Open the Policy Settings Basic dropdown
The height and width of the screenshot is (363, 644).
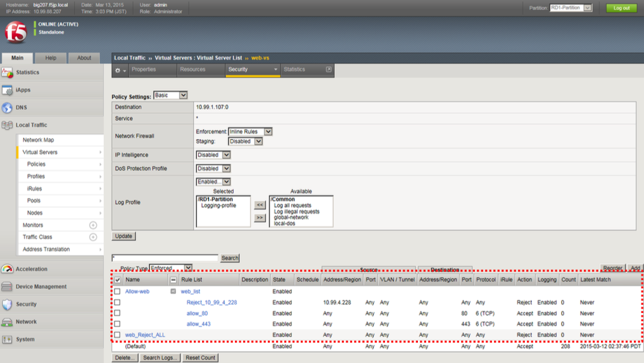170,95
